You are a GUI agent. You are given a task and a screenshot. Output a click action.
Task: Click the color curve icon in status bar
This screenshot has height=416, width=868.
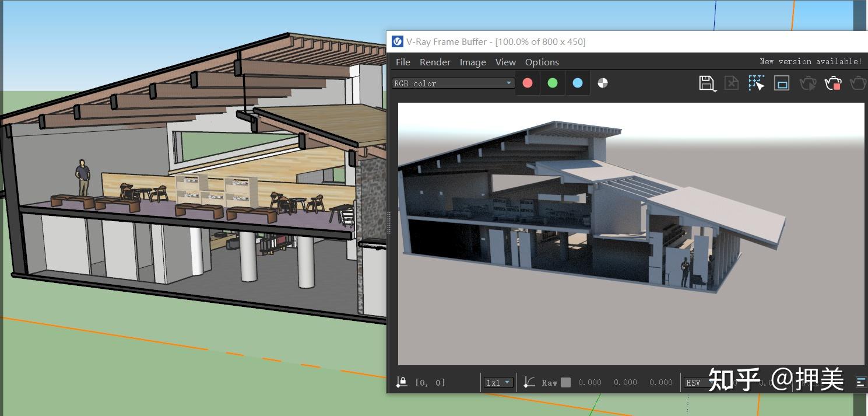coord(529,382)
